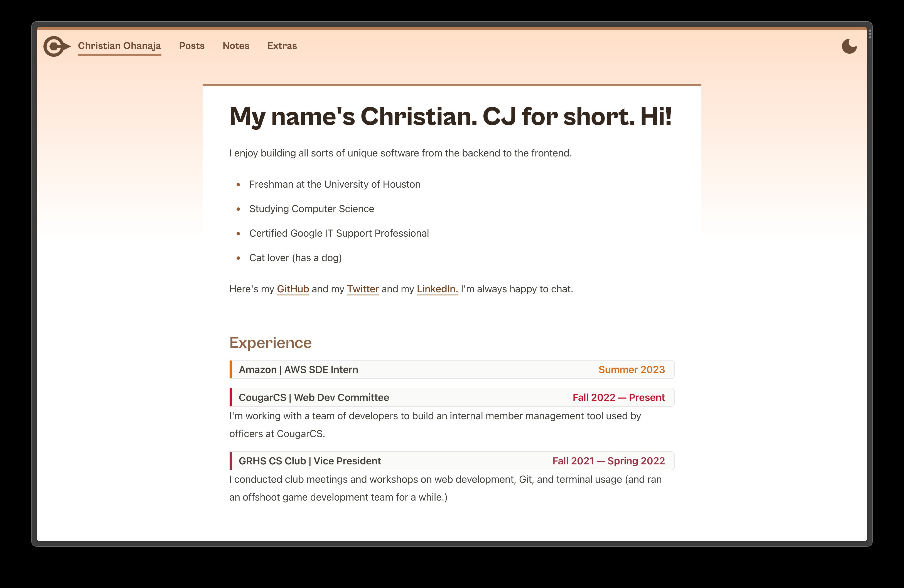Open the Twitter profile link
The width and height of the screenshot is (904, 588).
[363, 289]
